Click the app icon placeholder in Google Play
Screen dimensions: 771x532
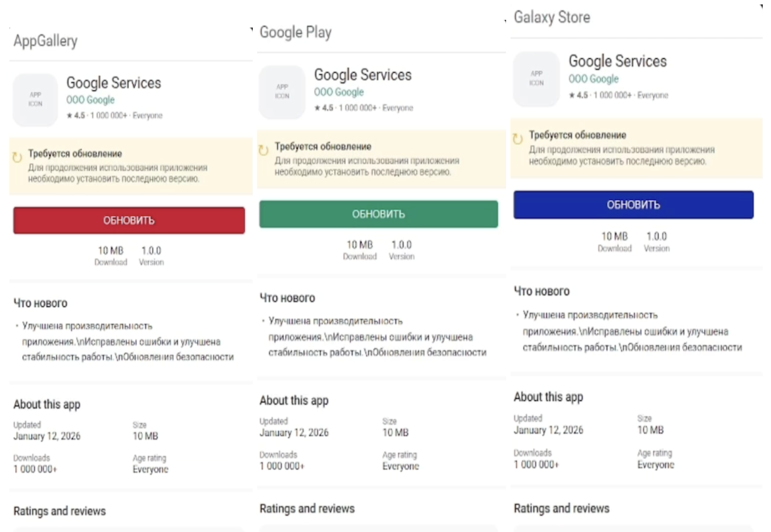click(x=282, y=92)
